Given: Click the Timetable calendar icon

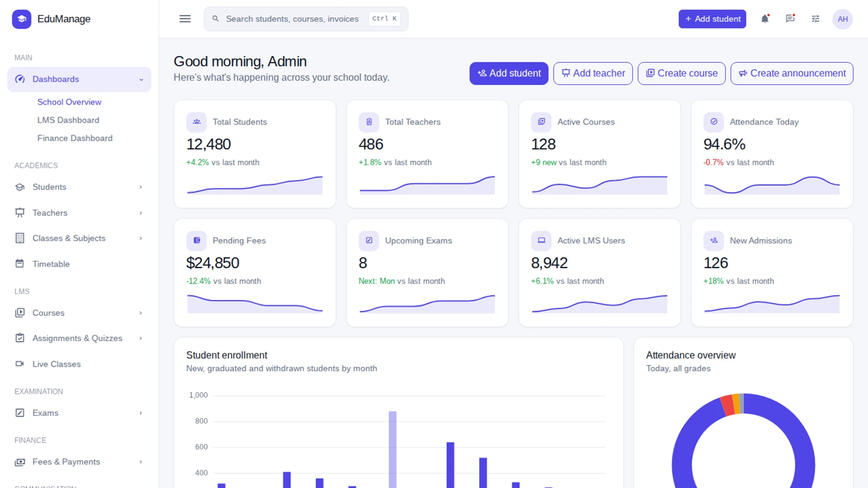Looking at the screenshot, I should click(x=20, y=263).
